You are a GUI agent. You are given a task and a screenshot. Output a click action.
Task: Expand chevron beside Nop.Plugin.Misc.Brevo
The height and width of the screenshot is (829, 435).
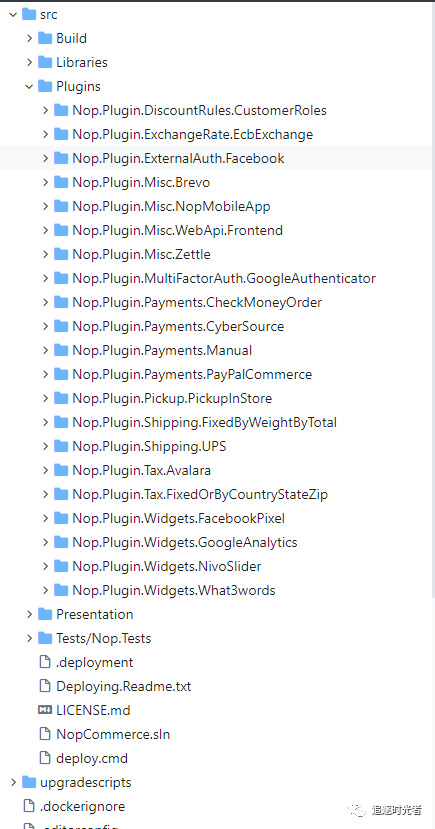[46, 182]
